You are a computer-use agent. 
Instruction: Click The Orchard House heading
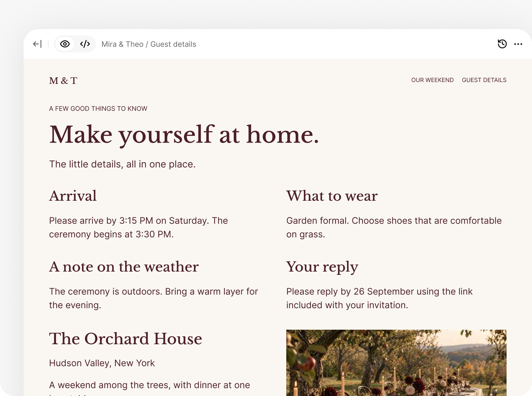[126, 339]
